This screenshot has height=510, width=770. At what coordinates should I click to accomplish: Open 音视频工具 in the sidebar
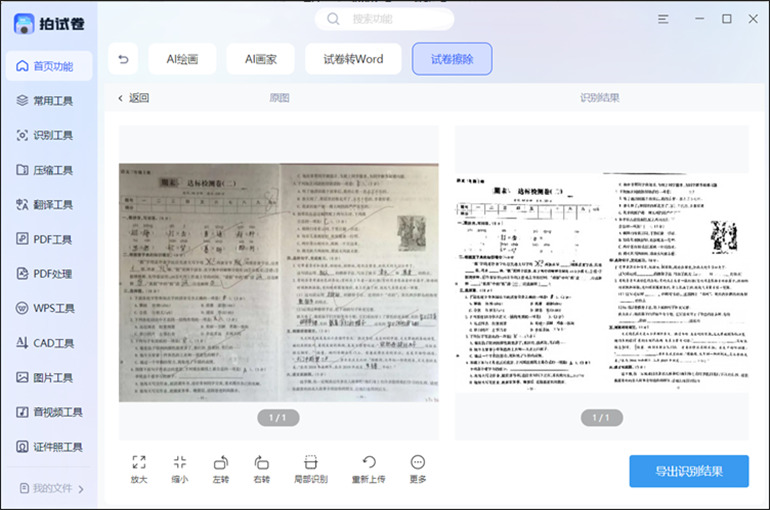coord(49,412)
